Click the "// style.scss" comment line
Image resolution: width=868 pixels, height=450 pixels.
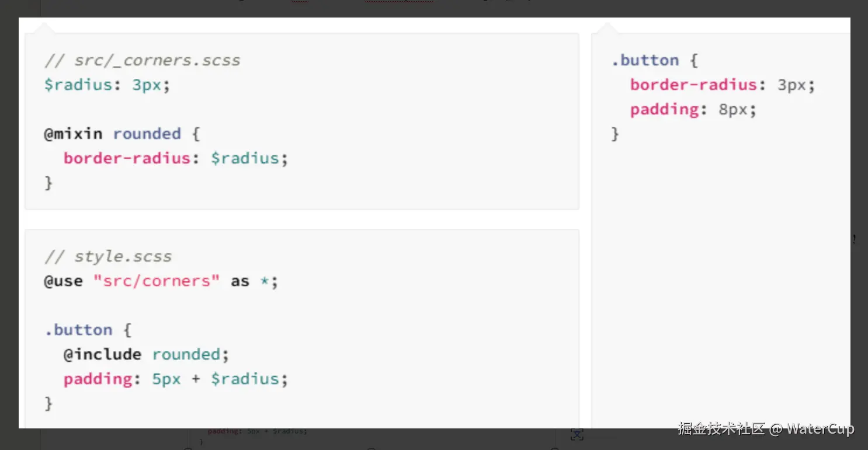pyautogui.click(x=108, y=256)
